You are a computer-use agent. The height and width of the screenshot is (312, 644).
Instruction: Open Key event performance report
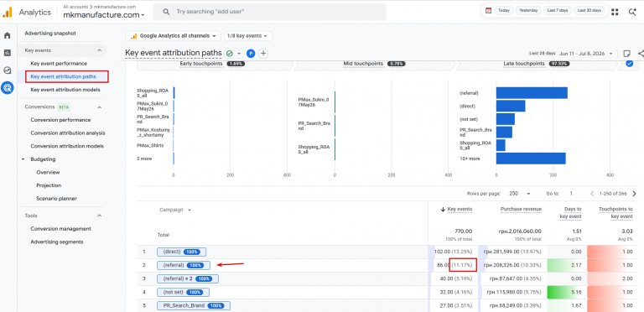tap(59, 64)
